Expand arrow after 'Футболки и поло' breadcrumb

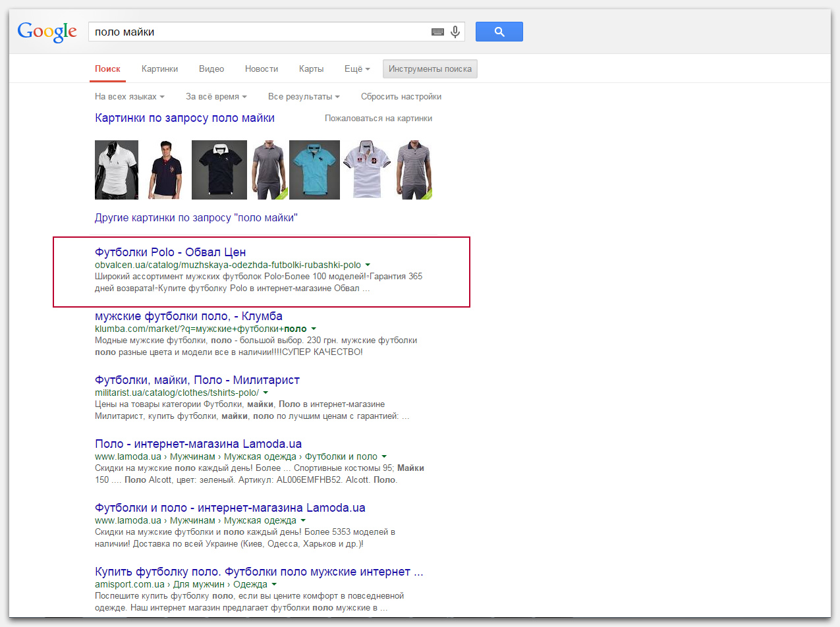[384, 456]
